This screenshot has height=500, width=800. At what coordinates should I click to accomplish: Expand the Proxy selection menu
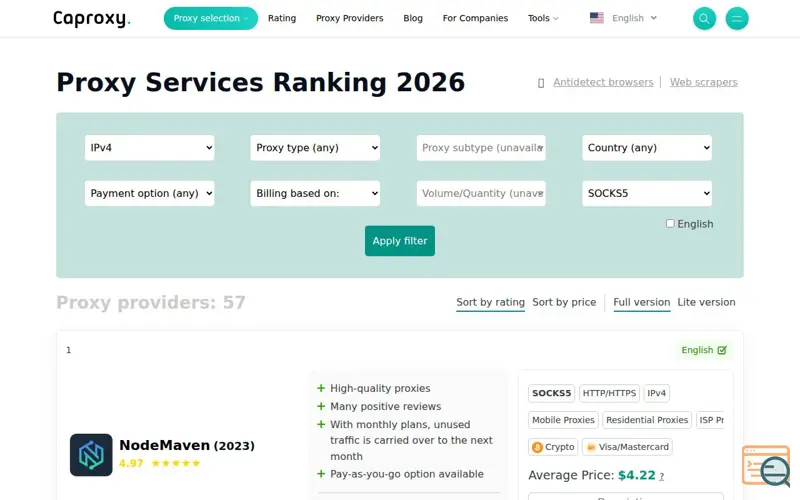211,18
